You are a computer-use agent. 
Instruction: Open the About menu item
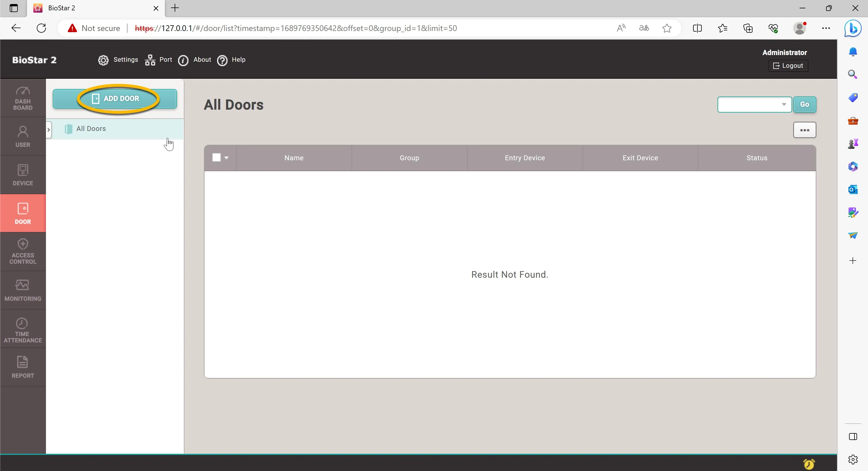(x=194, y=60)
